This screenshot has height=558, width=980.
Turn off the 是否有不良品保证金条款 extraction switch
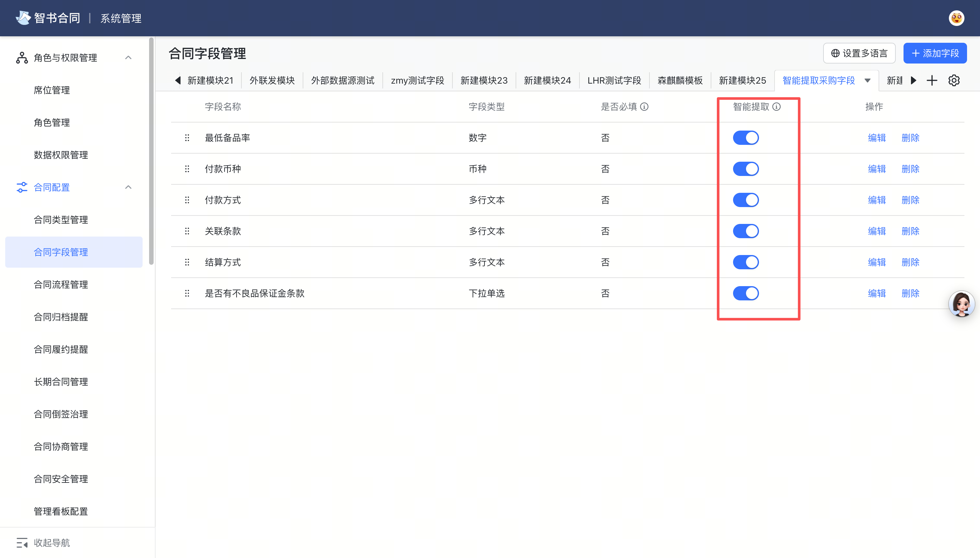click(x=745, y=293)
